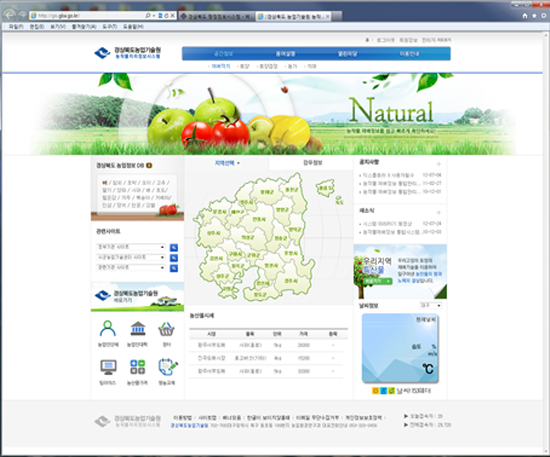
Task: Expand the region selection tab above the map
Action: pyautogui.click(x=227, y=163)
